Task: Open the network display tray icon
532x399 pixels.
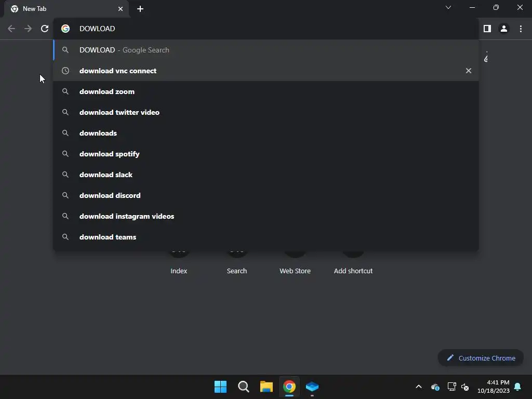Action: pos(451,387)
